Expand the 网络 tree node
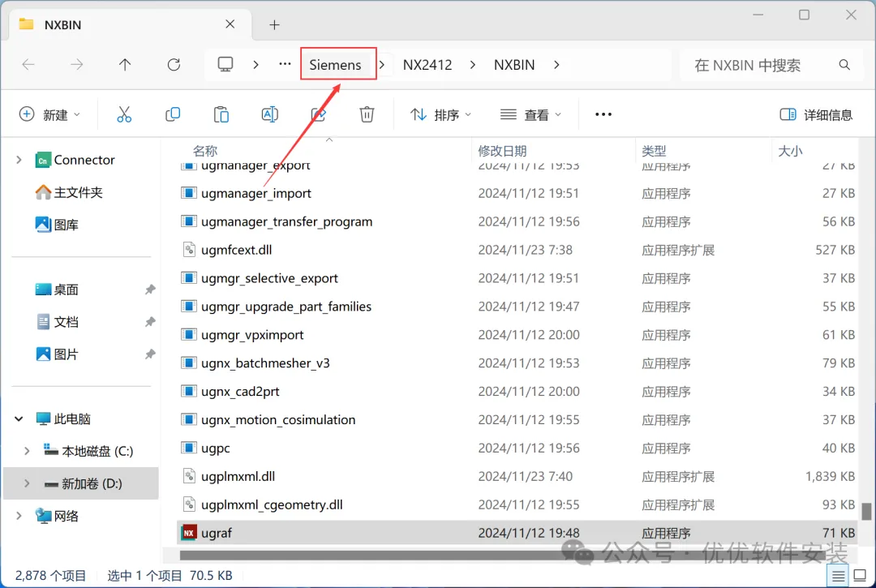The height and width of the screenshot is (588, 876). pos(19,516)
